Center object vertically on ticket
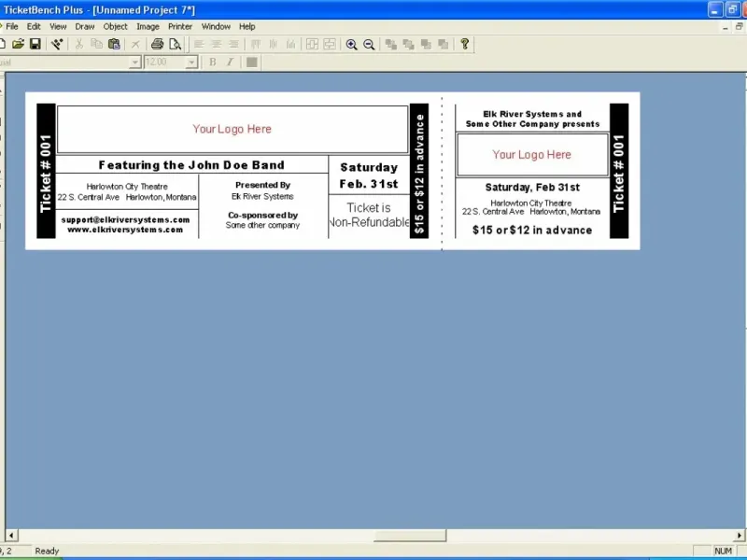This screenshot has width=747, height=560. 330,44
